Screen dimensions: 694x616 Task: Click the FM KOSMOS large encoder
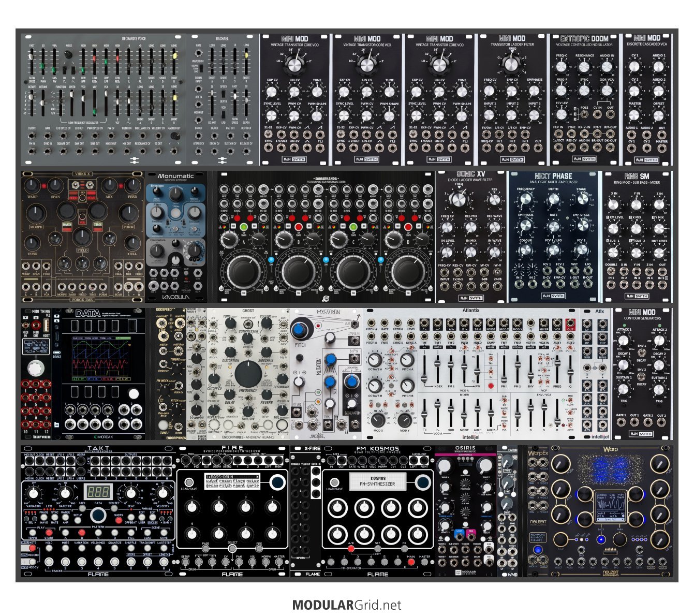tap(423, 482)
